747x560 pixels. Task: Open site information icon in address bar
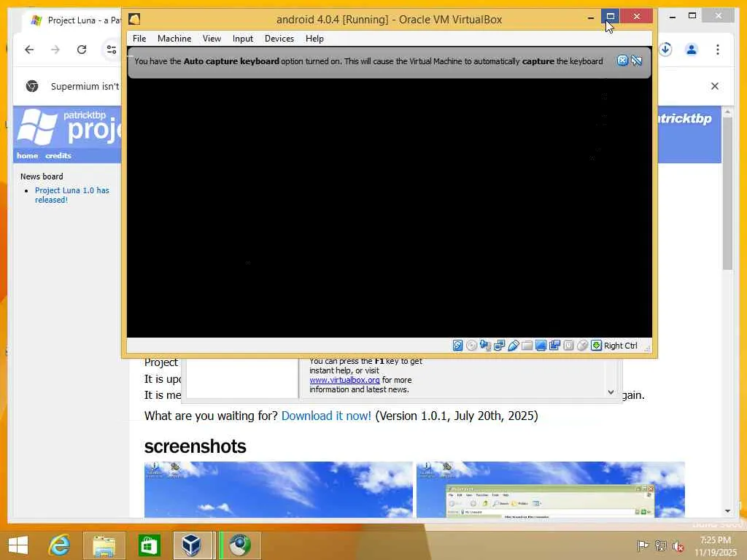pos(112,50)
